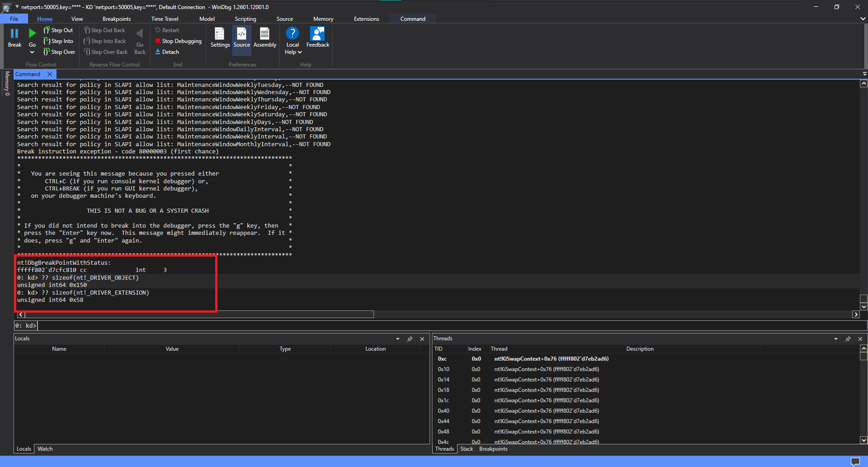Screen dimensions: 868x467
Task: Pin the Locals panel
Action: coord(410,338)
